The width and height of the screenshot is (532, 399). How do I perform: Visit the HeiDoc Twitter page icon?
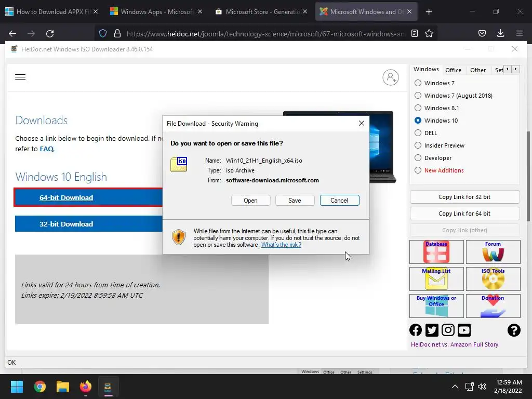coord(432,330)
